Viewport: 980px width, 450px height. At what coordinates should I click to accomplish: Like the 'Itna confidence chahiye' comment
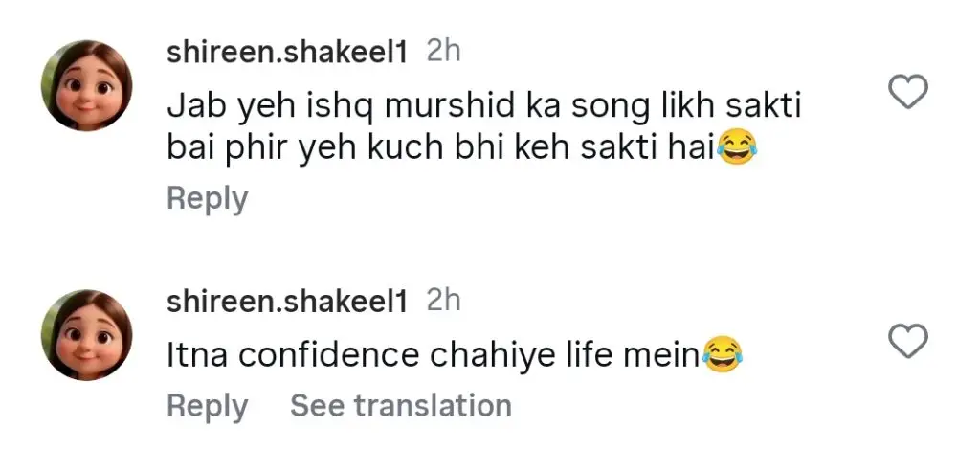pyautogui.click(x=908, y=340)
